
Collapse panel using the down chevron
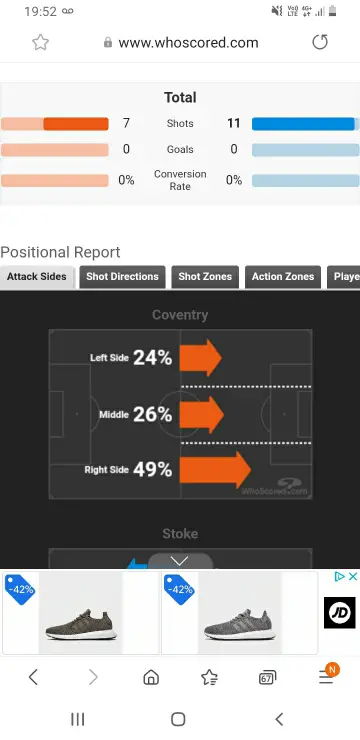180,561
